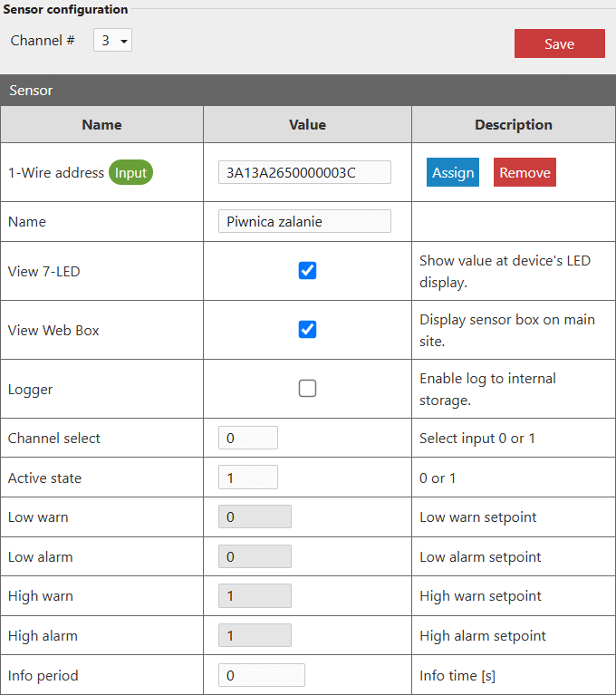Open the Channel # dropdown
Image resolution: width=616 pixels, height=695 pixels.
[x=113, y=41]
